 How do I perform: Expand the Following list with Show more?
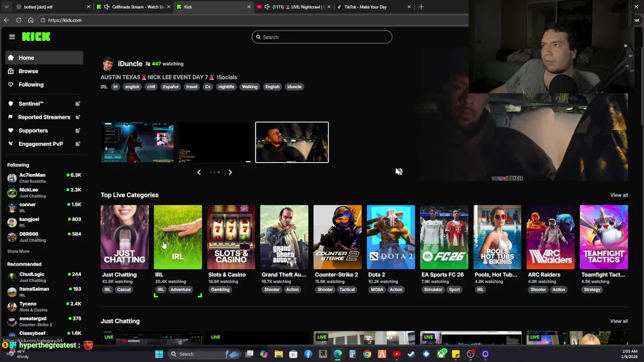click(18, 251)
